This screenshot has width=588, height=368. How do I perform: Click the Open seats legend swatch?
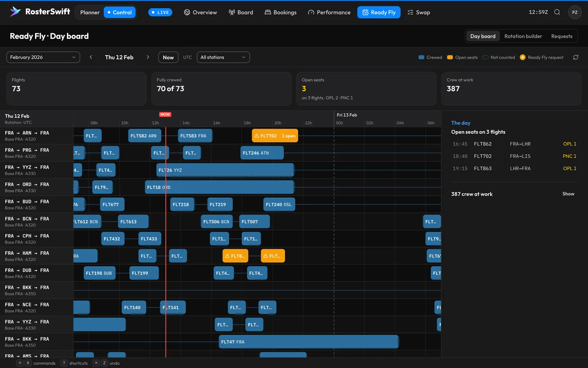click(450, 57)
